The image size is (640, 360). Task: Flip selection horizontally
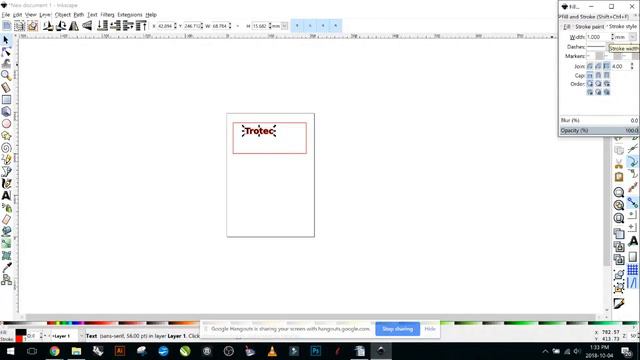74,26
